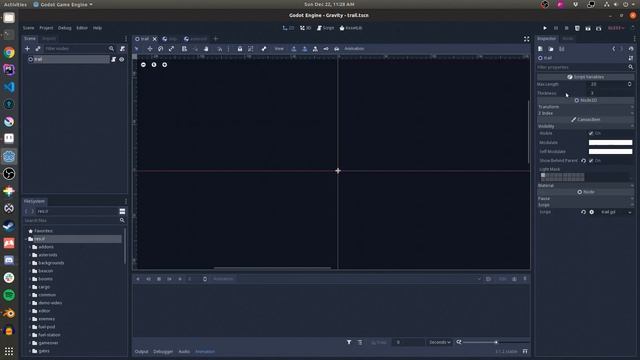Viewport: 640px width, 360px height.
Task: Toggle FileSystem split view mode icon
Action: pos(122,211)
